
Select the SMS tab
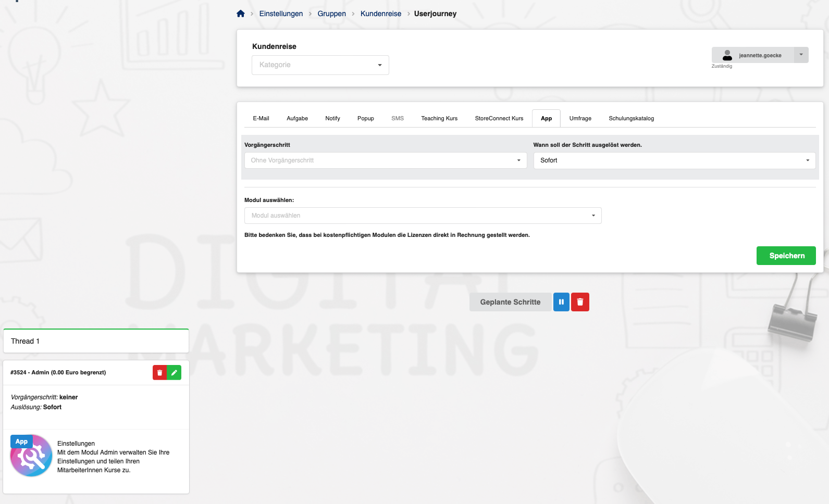tap(398, 118)
